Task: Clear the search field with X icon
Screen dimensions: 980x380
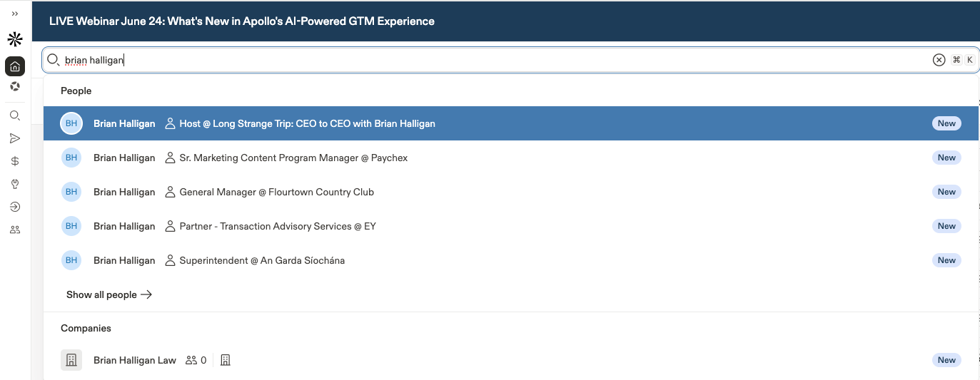Action: (939, 60)
